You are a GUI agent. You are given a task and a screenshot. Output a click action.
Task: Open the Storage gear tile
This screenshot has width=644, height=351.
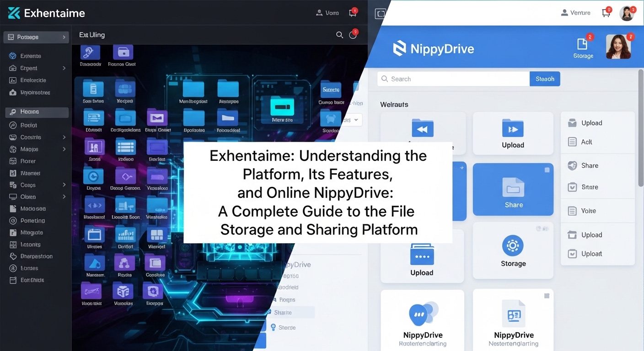513,250
